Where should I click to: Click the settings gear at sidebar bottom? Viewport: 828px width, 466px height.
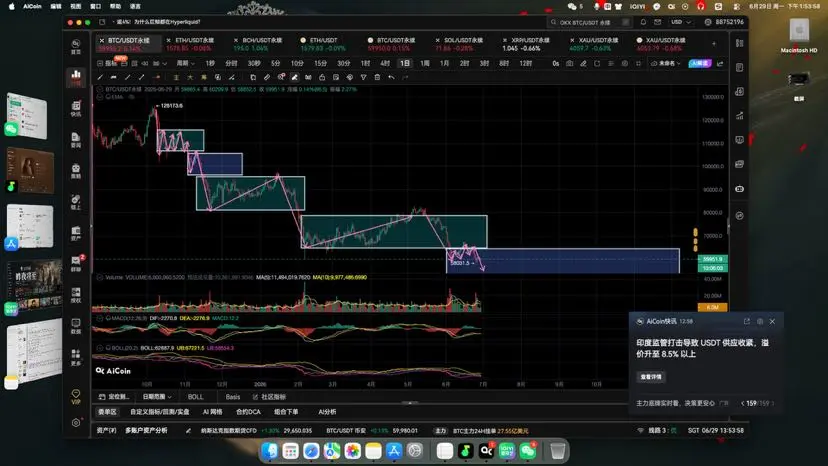point(76,423)
